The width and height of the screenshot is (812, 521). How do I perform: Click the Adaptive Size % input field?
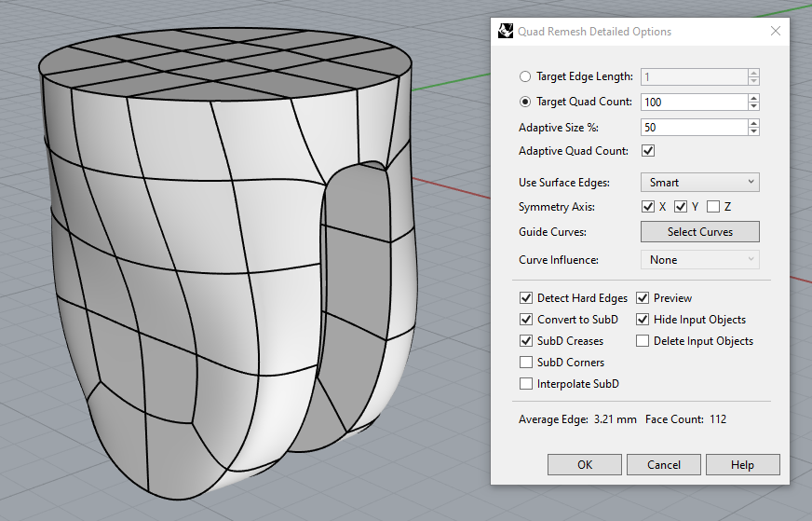[694, 128]
